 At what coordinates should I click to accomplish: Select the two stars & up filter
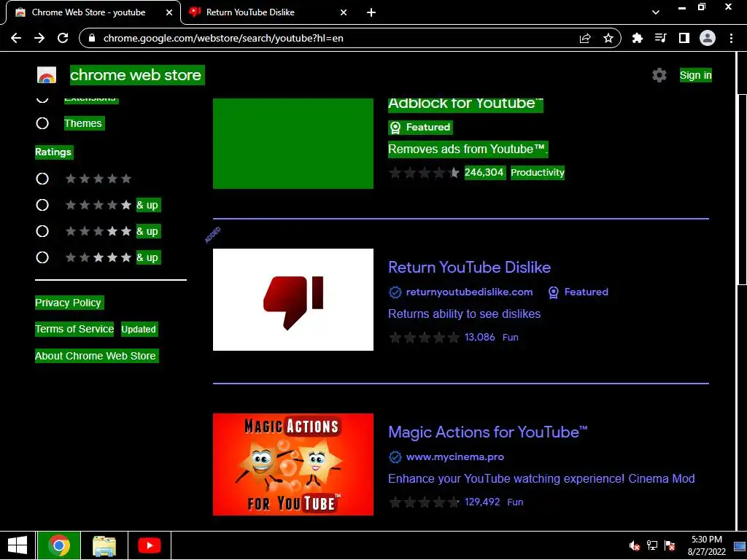(42, 257)
